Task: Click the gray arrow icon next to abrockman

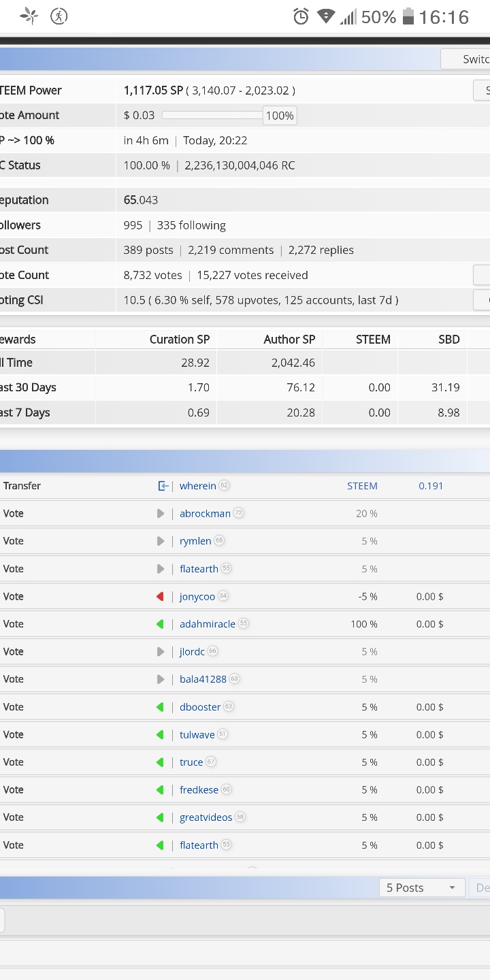Action: 161,514
